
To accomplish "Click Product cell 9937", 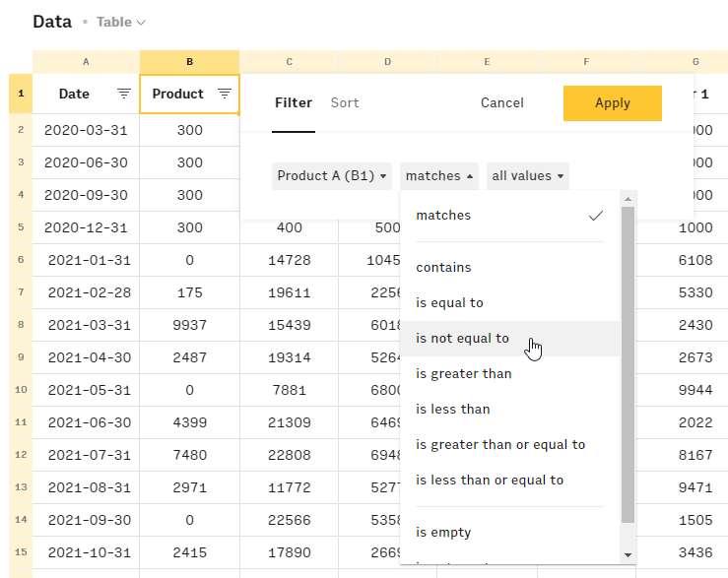I will pos(189,325).
